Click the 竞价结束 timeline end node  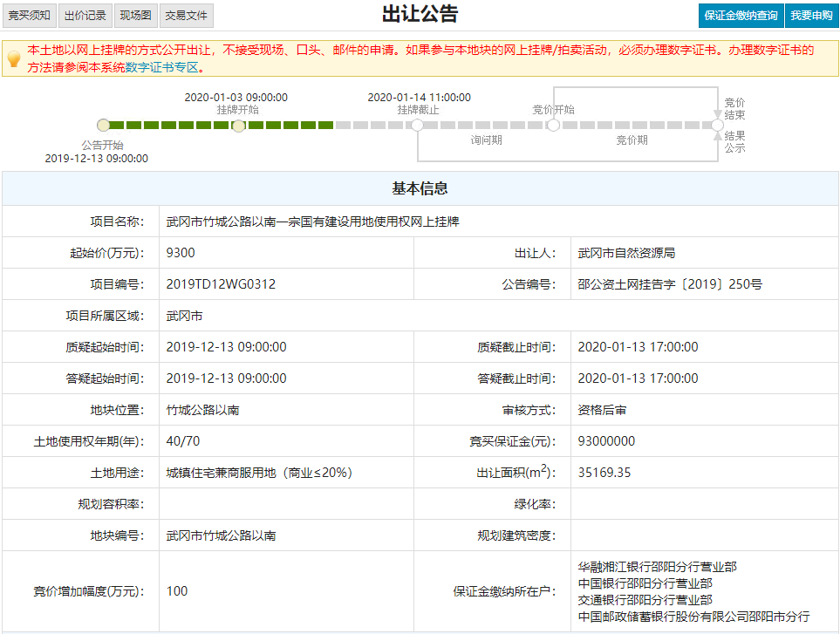(x=717, y=126)
